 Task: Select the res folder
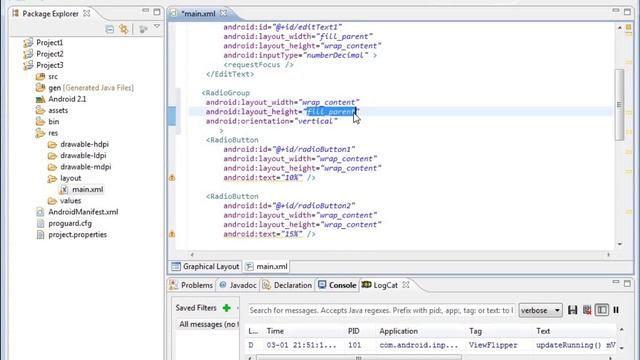(53, 133)
